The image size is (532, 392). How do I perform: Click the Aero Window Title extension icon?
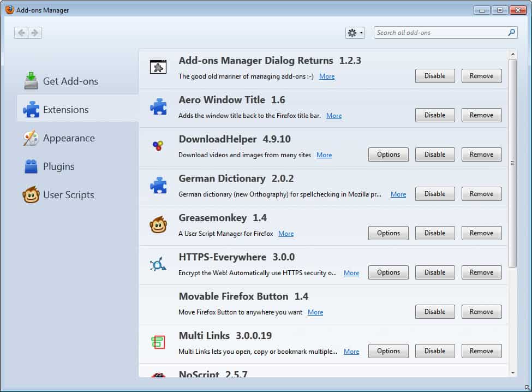[x=158, y=106]
